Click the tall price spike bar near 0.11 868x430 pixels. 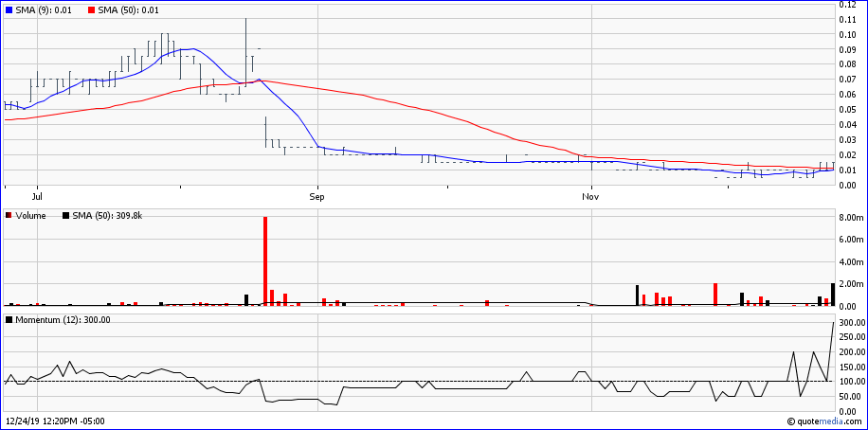[x=245, y=47]
